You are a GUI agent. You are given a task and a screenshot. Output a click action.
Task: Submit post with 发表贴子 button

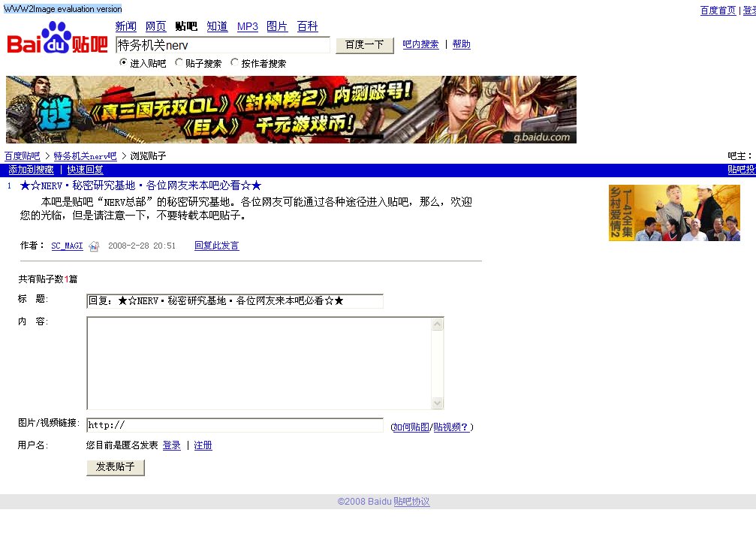coord(116,467)
